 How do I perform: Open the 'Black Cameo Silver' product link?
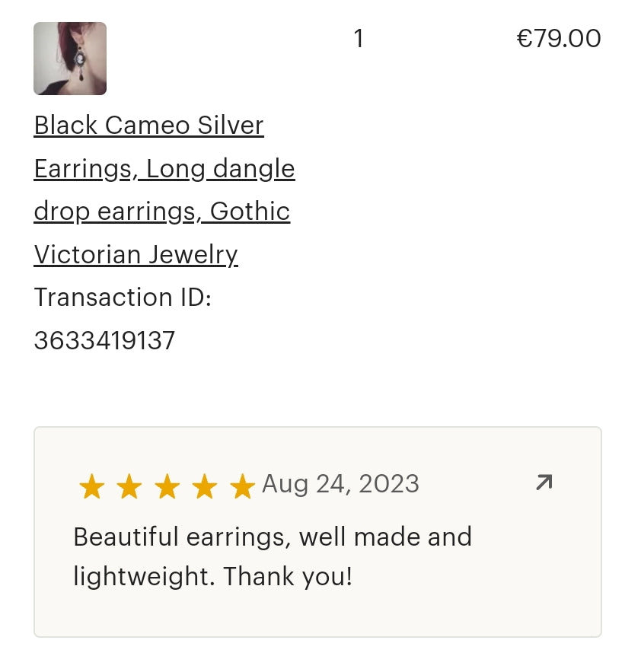[x=148, y=125]
